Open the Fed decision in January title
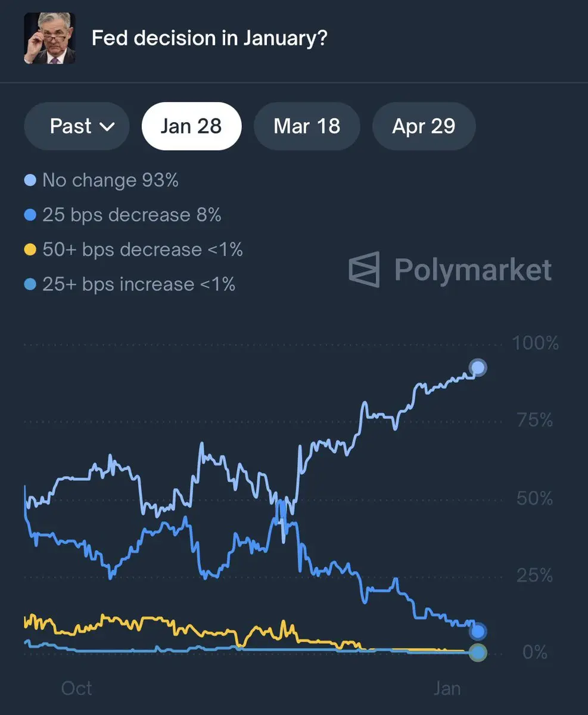588x715 pixels. [209, 39]
